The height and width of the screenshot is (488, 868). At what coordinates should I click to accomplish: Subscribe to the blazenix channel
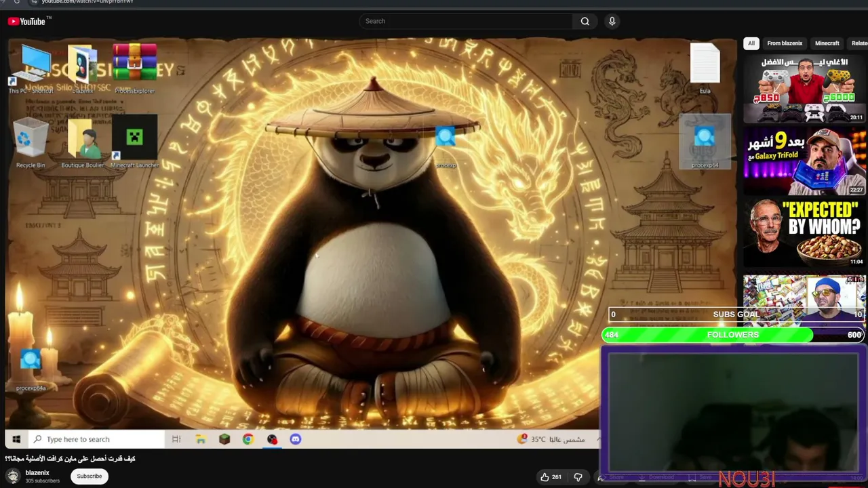point(89,476)
